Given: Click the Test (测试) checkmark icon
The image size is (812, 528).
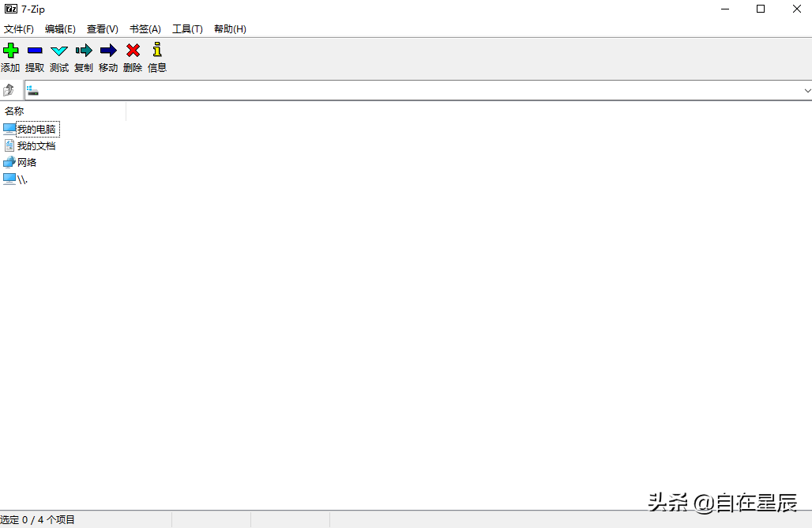Looking at the screenshot, I should coord(59,51).
